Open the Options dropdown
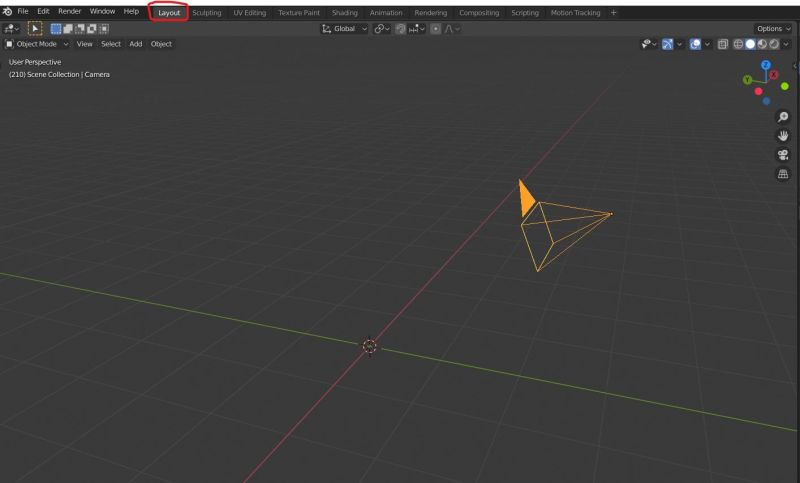The width and height of the screenshot is (800, 483). [773, 29]
